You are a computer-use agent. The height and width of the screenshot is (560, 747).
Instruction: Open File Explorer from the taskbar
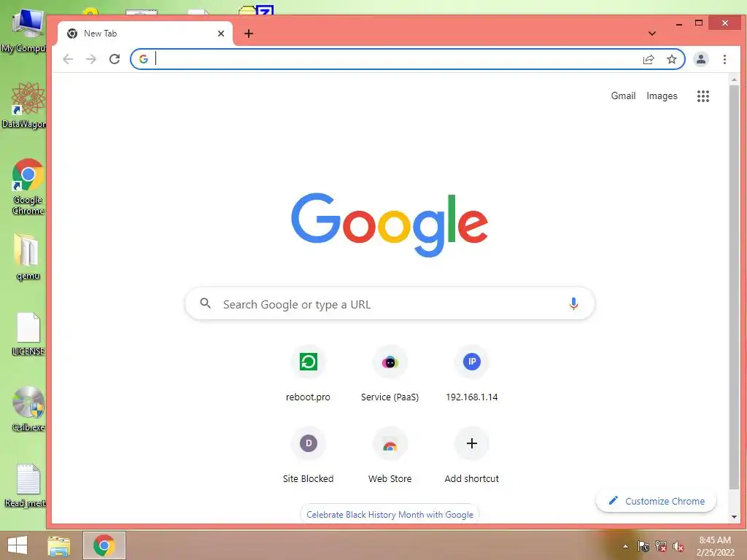(59, 545)
